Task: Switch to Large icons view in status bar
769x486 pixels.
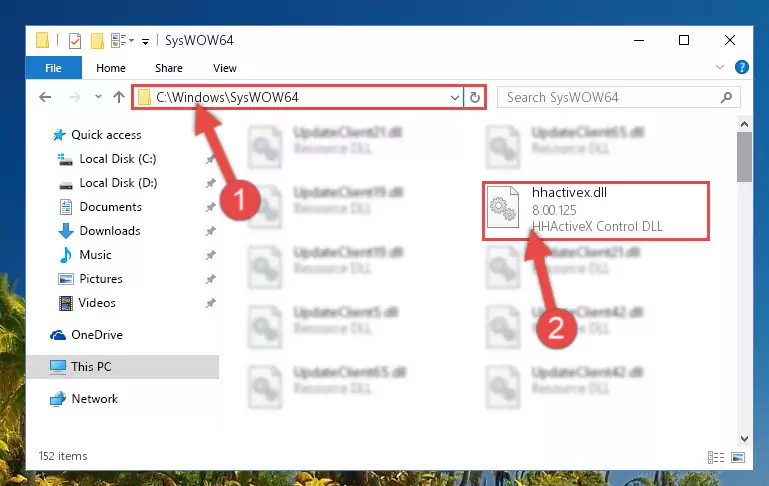Action: pyautogui.click(x=738, y=457)
